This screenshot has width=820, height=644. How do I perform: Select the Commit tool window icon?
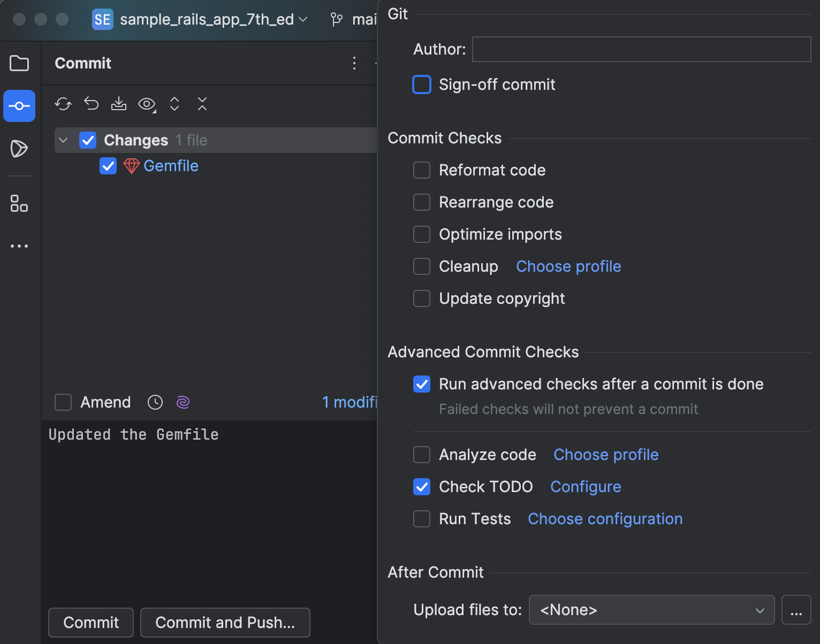[x=19, y=105]
